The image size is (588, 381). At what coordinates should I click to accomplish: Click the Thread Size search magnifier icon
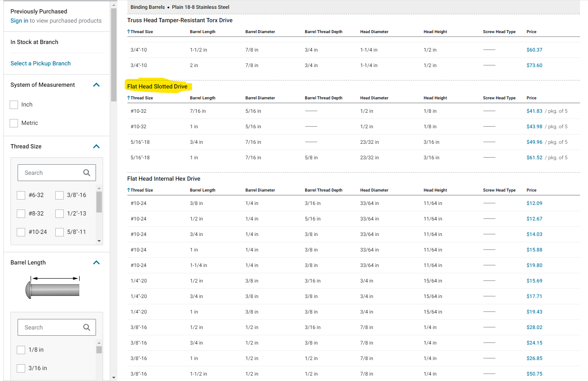[x=87, y=173]
